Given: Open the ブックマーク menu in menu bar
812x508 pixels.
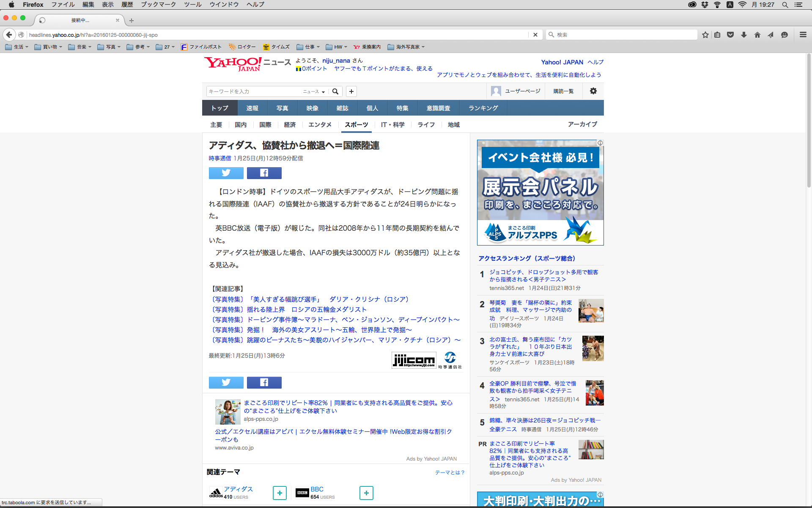Looking at the screenshot, I should [158, 5].
